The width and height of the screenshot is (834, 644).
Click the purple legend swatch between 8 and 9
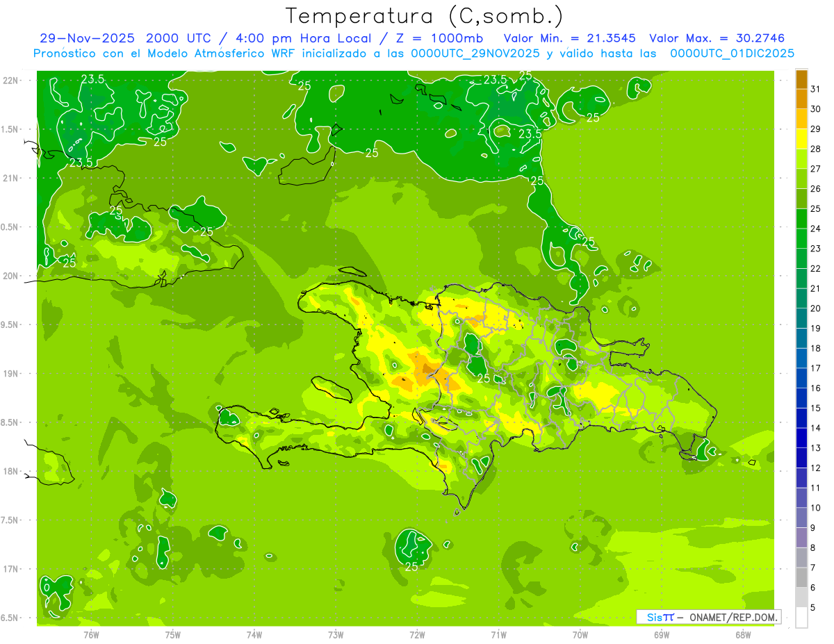coord(801,538)
